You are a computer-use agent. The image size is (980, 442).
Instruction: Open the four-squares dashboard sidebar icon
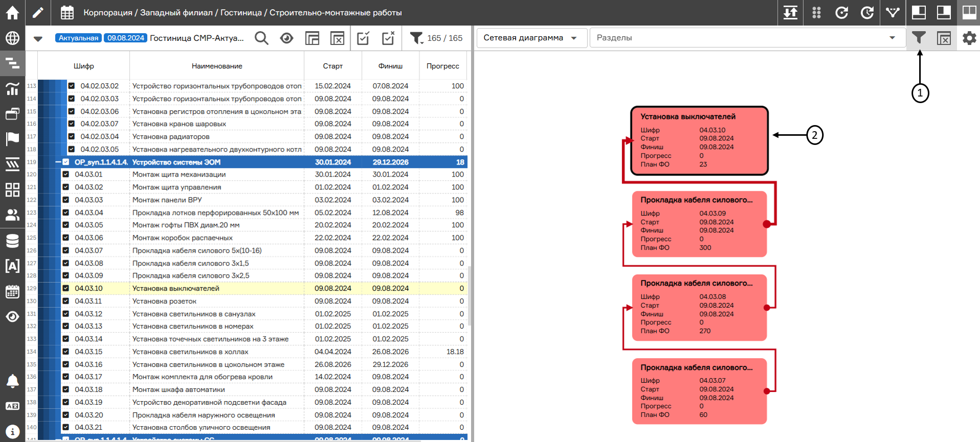(12, 190)
